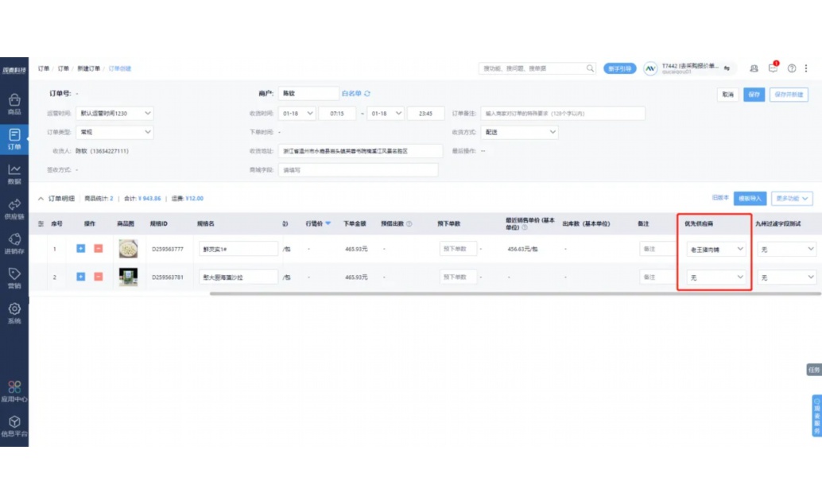Click the help question mark icon in header

tap(792, 68)
